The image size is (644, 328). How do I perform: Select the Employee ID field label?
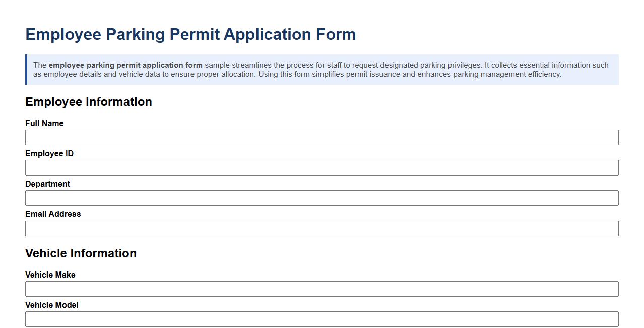pos(49,153)
